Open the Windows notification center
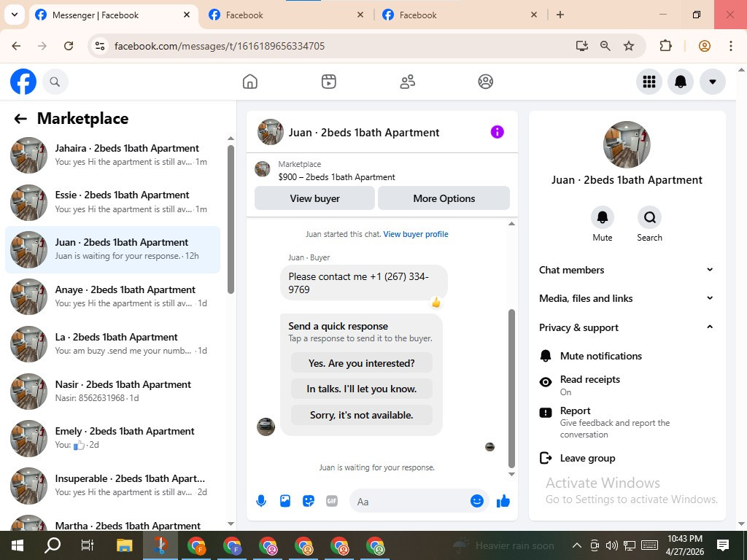Image resolution: width=747 pixels, height=560 pixels. tap(723, 545)
